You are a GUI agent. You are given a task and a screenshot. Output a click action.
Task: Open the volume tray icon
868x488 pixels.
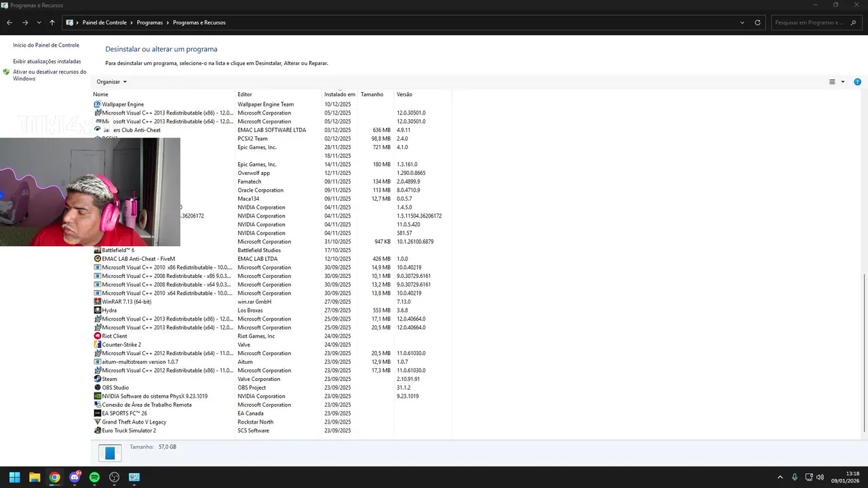tap(820, 477)
